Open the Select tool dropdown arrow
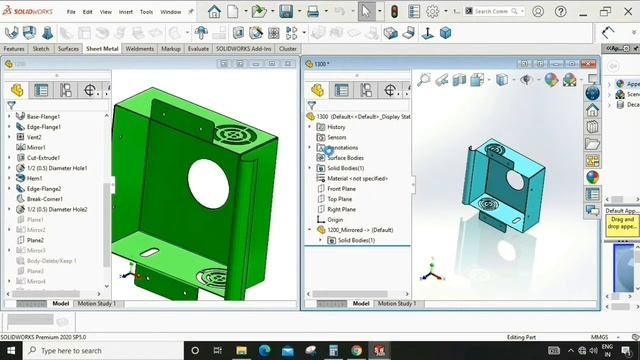The image size is (640, 360). point(380,11)
